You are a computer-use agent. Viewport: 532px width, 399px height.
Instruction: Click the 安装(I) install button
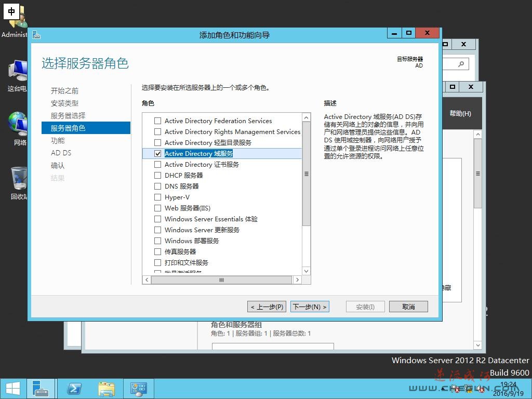(365, 307)
